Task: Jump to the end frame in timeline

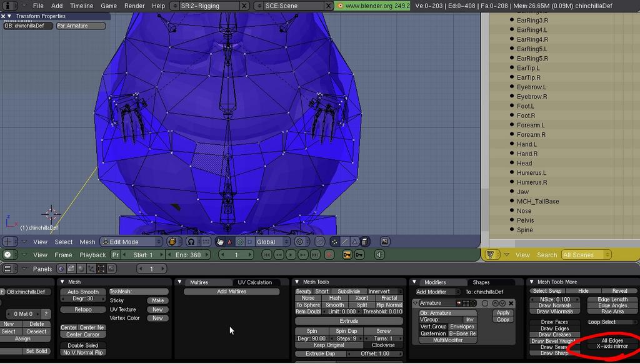Action: point(315,255)
